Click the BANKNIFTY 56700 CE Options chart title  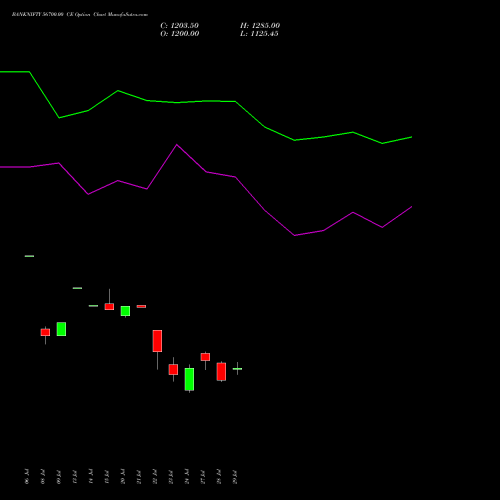80,15
